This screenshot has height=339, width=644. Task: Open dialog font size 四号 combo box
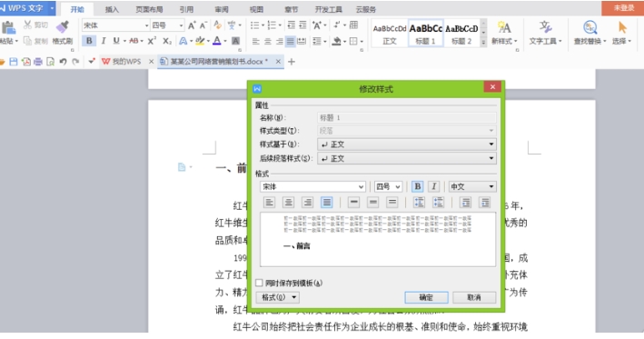388,186
